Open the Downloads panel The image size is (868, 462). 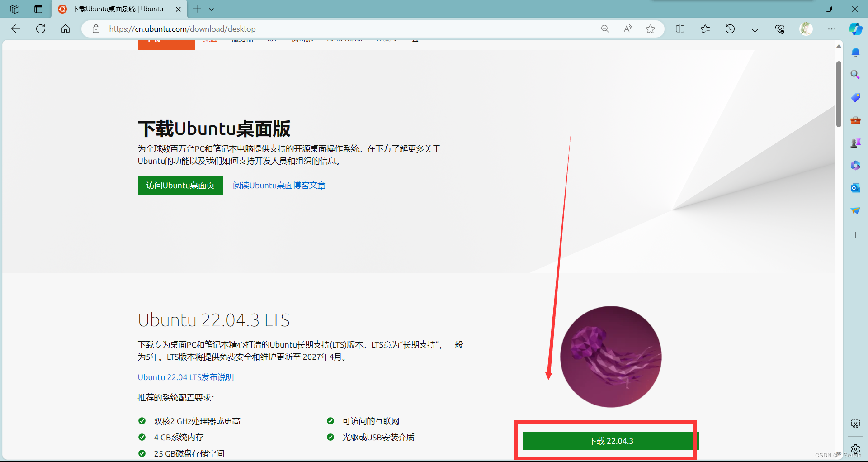point(755,29)
